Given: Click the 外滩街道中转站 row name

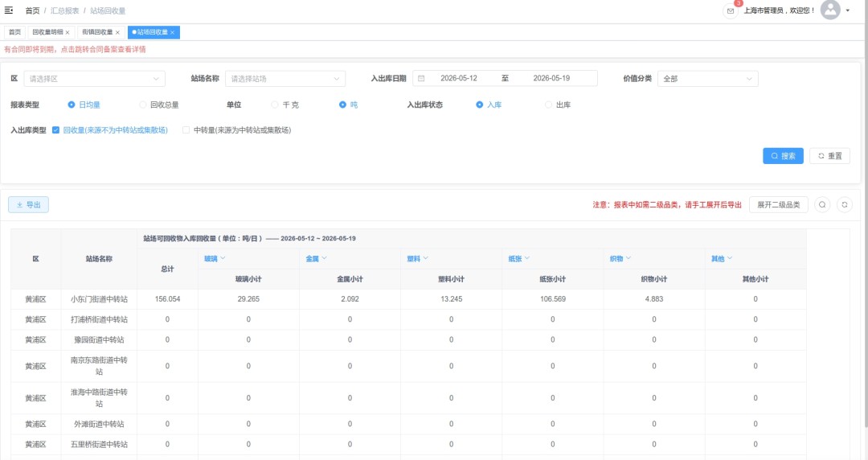Looking at the screenshot, I should [x=99, y=424].
